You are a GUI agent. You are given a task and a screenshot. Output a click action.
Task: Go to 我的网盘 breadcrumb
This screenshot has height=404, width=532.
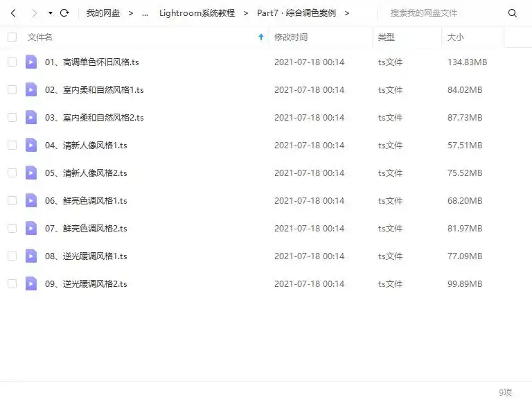click(103, 13)
